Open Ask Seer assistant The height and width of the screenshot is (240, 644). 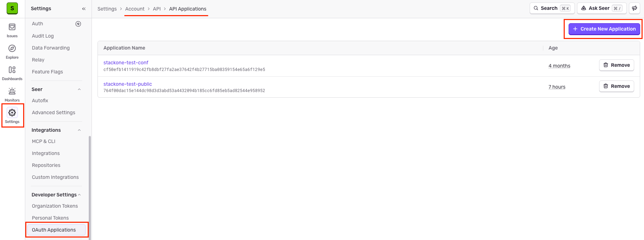(x=602, y=8)
